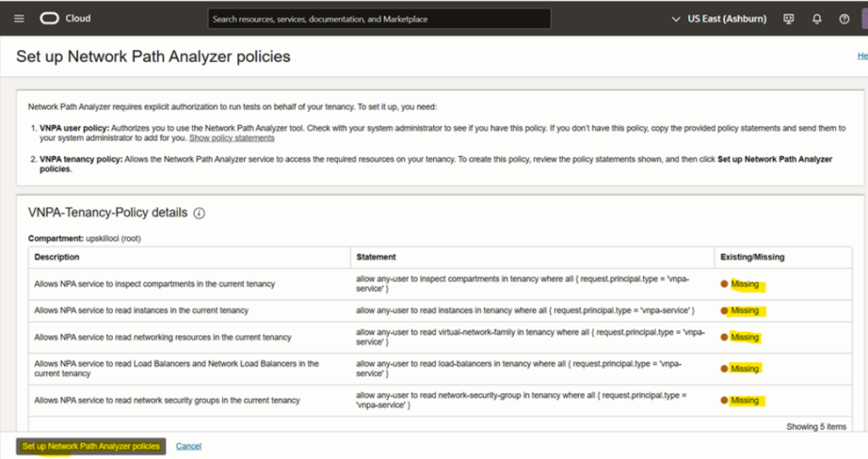Image resolution: width=868 pixels, height=459 pixels.
Task: Select the read load-balancers policy statement row
Action: (x=519, y=368)
